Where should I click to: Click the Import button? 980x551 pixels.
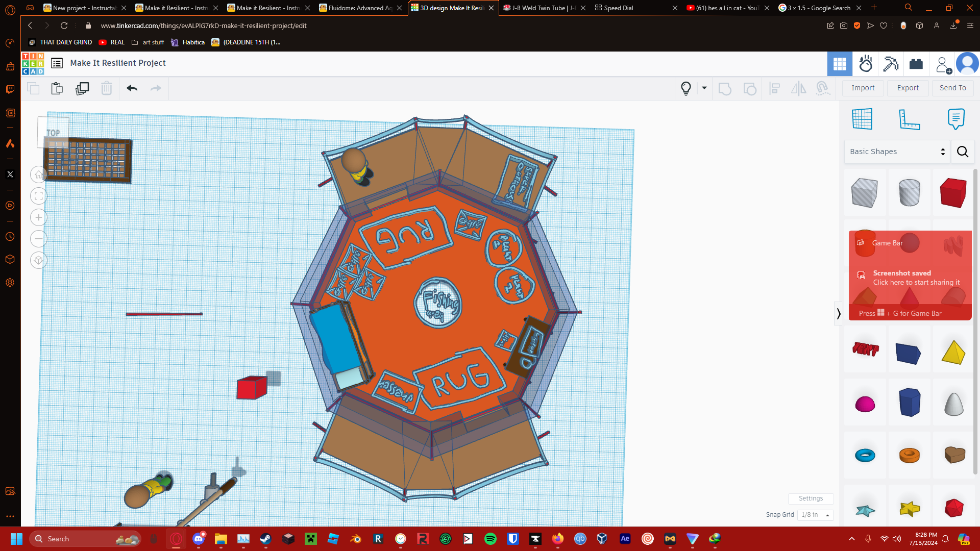(863, 88)
